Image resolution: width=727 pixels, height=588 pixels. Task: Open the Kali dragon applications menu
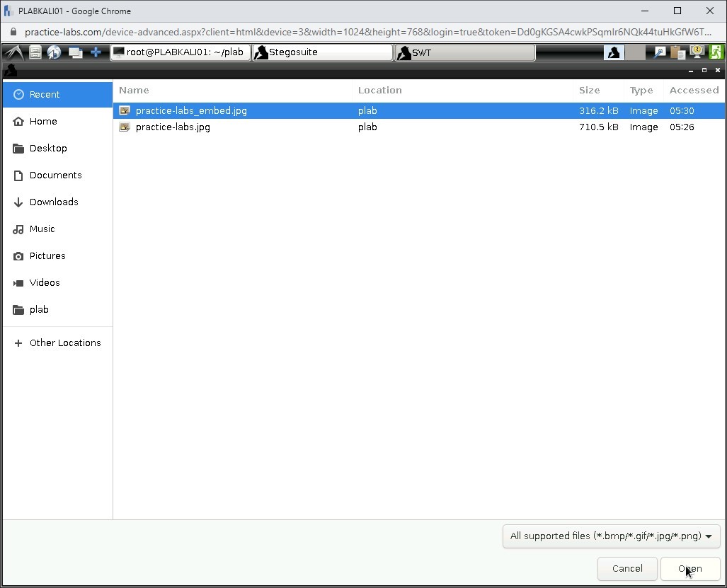click(x=14, y=52)
